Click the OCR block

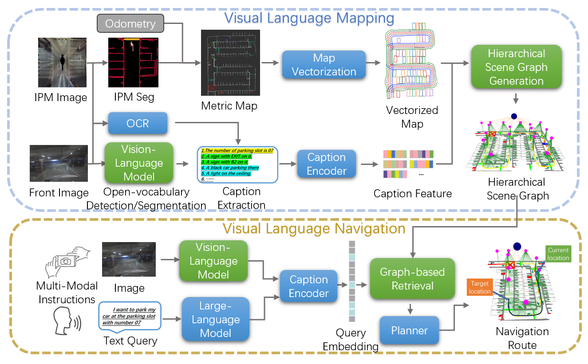[x=138, y=123]
